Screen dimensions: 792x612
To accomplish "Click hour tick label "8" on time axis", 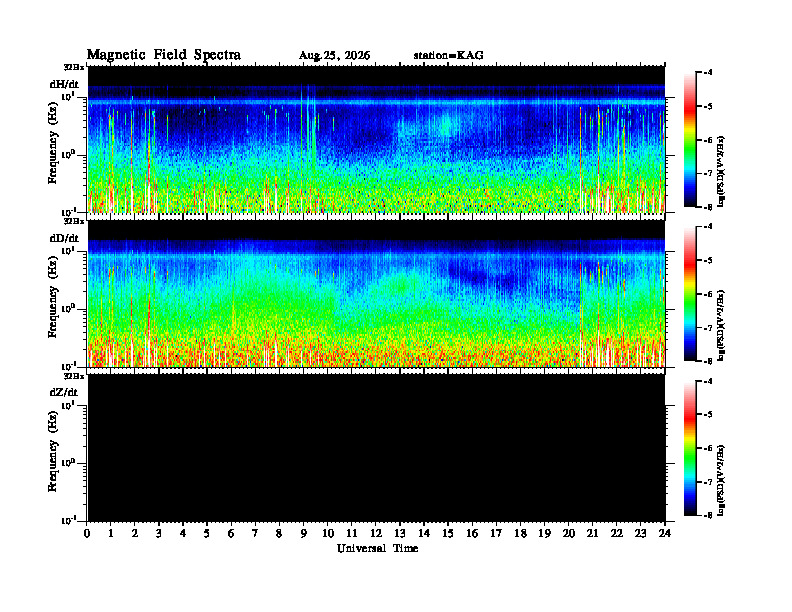I will (x=279, y=533).
